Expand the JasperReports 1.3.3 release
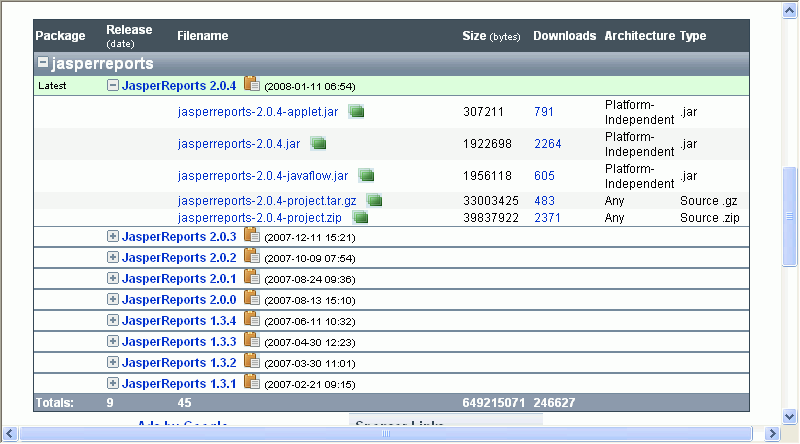The height and width of the screenshot is (444, 800). (113, 341)
